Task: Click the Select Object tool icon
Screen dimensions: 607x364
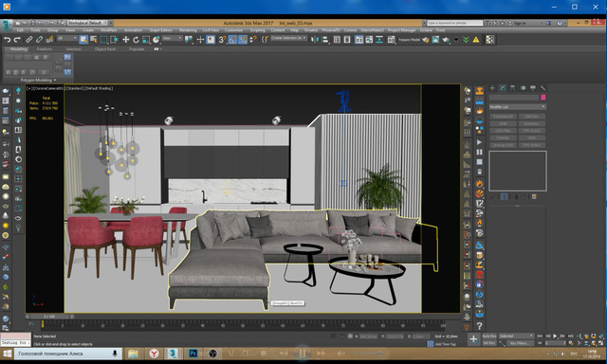Action: tap(83, 40)
